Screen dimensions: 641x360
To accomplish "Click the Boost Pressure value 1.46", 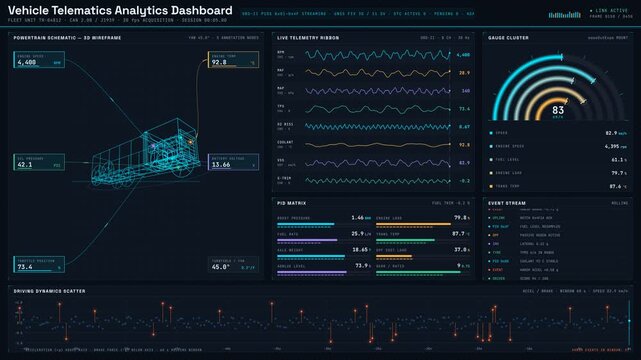I will coord(357,218).
